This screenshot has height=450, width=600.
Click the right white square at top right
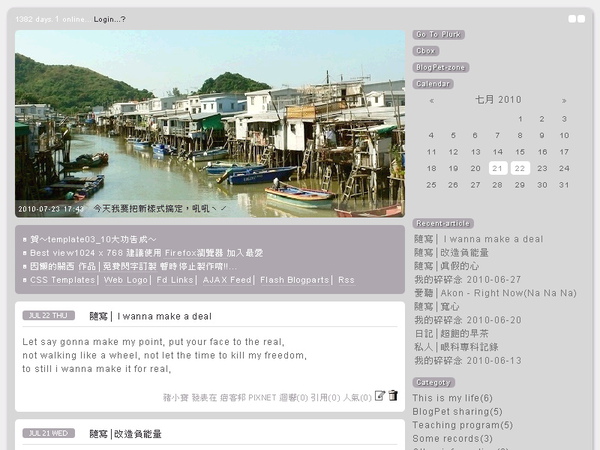tap(581, 19)
